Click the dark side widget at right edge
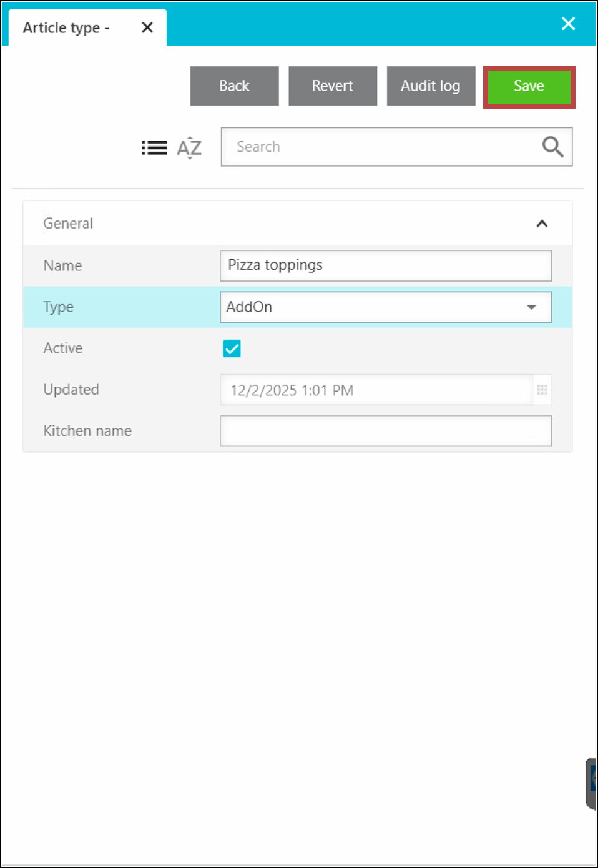 (x=591, y=784)
